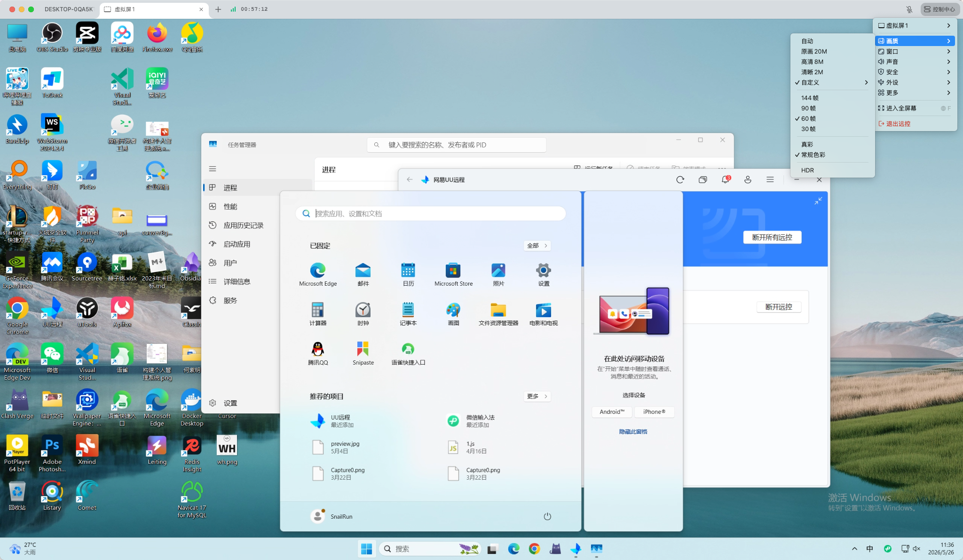Click the 断开远控 button
This screenshot has width=963, height=560.
779,307
